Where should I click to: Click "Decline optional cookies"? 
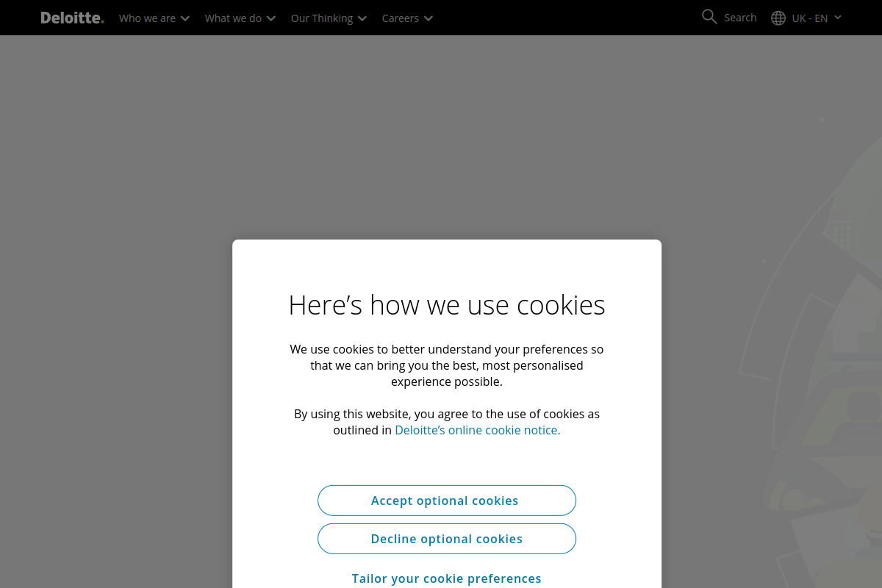click(x=446, y=538)
